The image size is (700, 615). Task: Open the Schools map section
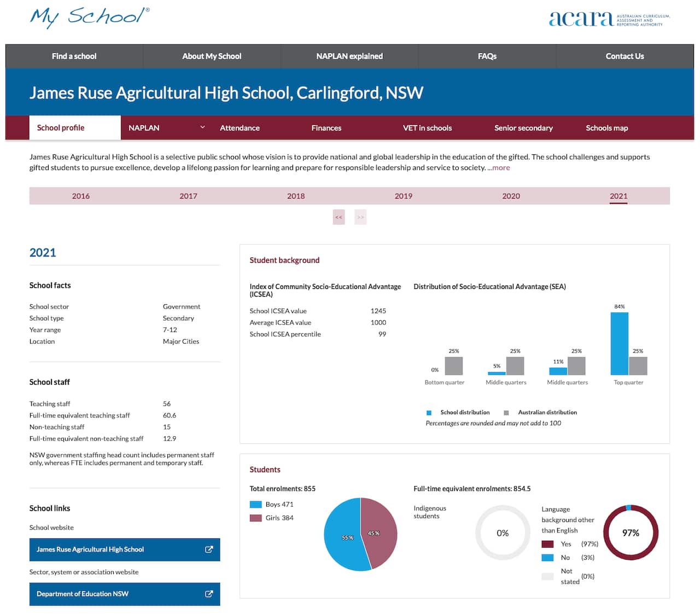click(607, 127)
